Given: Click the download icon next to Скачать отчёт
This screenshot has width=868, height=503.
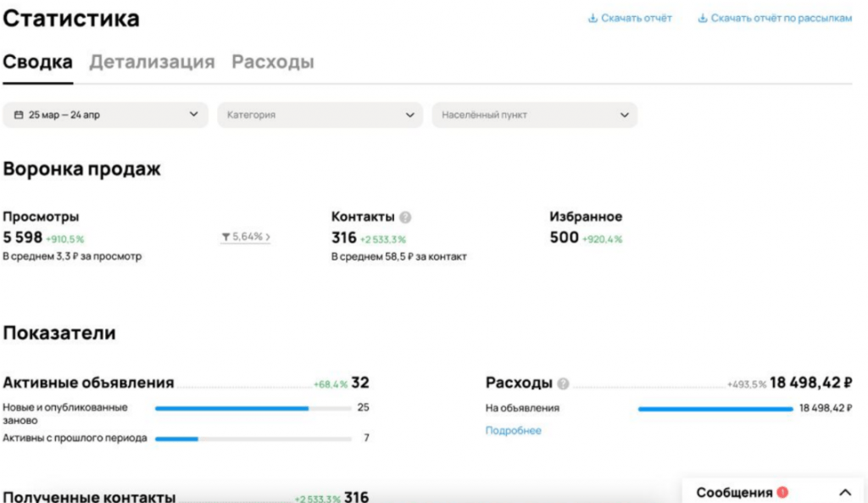Looking at the screenshot, I should pyautogui.click(x=592, y=18).
